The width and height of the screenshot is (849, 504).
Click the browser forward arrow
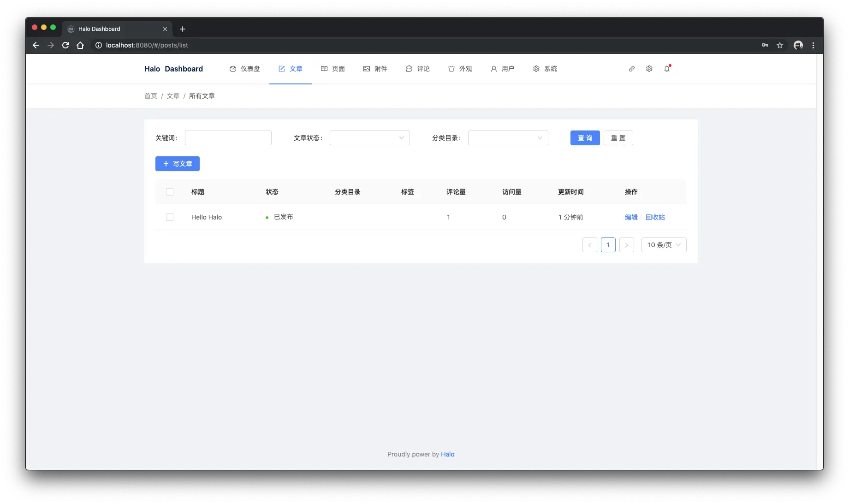pos(51,45)
